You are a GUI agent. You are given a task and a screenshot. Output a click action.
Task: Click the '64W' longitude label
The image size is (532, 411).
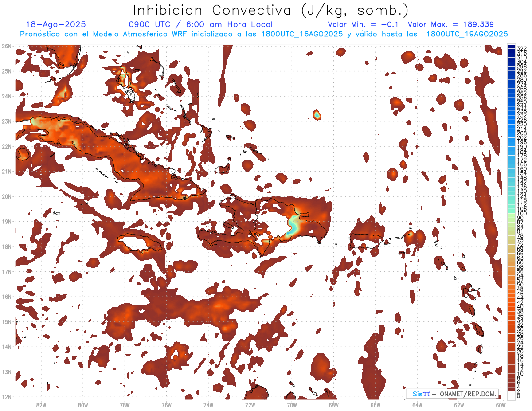(417, 405)
